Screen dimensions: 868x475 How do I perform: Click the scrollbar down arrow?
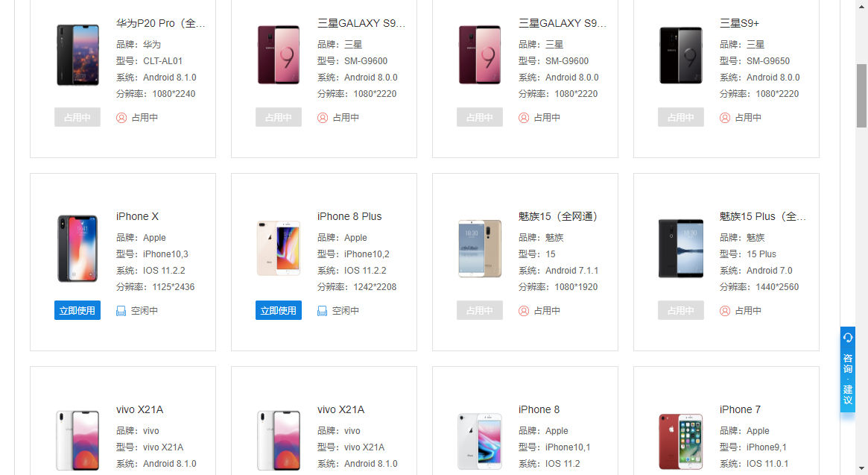(861, 469)
